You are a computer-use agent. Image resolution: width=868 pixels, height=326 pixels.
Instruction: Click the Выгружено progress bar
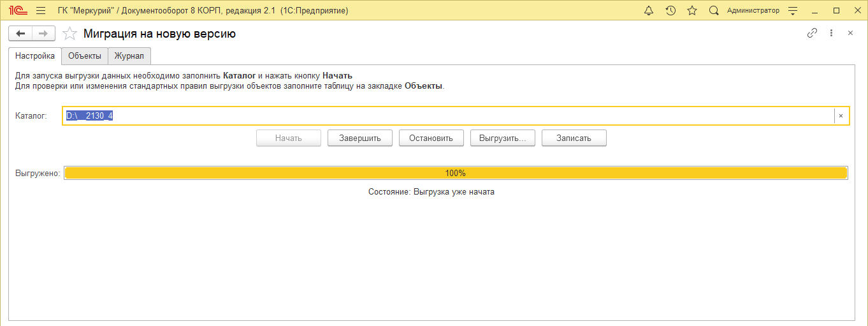(456, 173)
